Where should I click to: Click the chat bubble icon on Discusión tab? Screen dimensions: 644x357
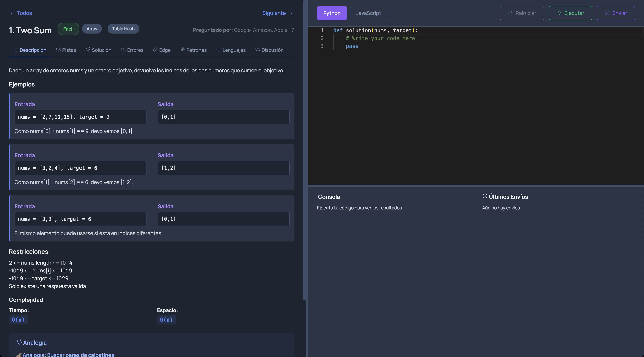pos(258,49)
